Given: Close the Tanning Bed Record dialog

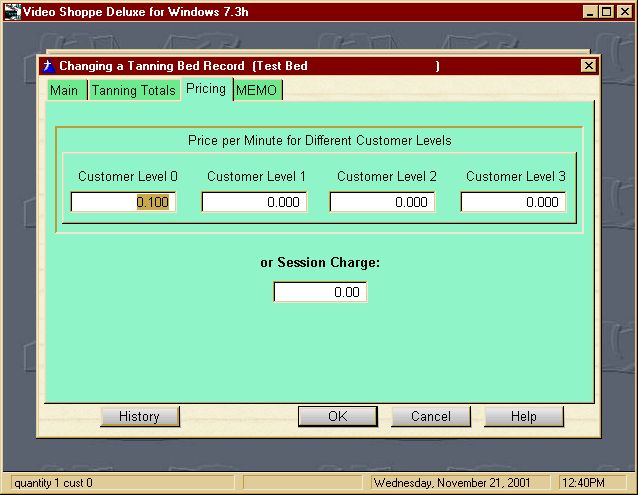Looking at the screenshot, I should coord(588,66).
